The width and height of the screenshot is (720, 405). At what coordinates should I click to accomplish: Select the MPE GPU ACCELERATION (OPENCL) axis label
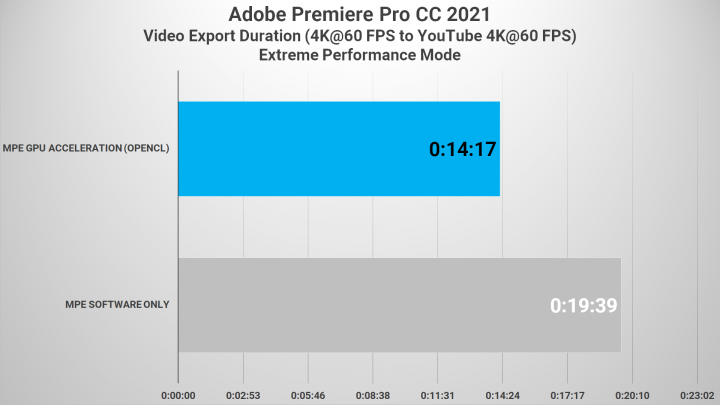pos(86,148)
